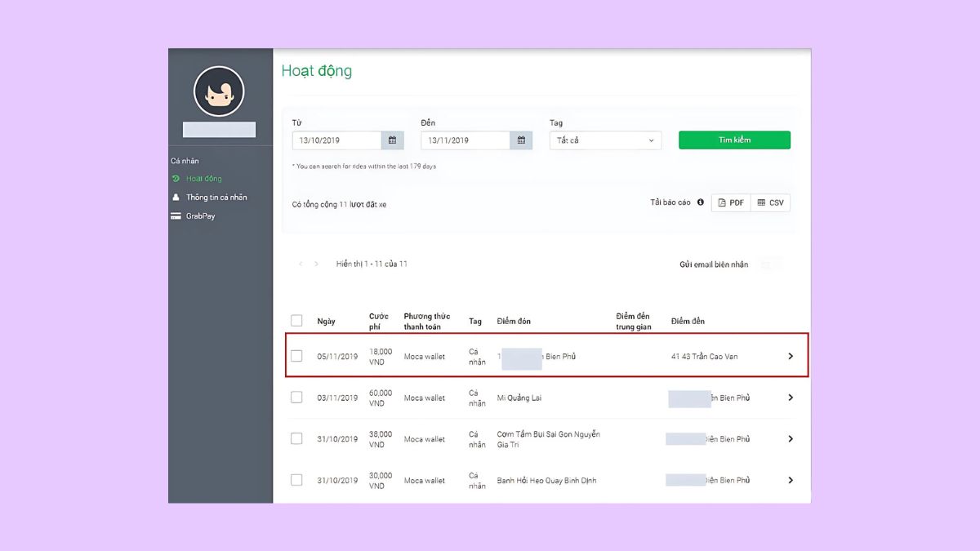Open details arrow for 38,000 VND ride
980x551 pixels.
click(x=791, y=439)
